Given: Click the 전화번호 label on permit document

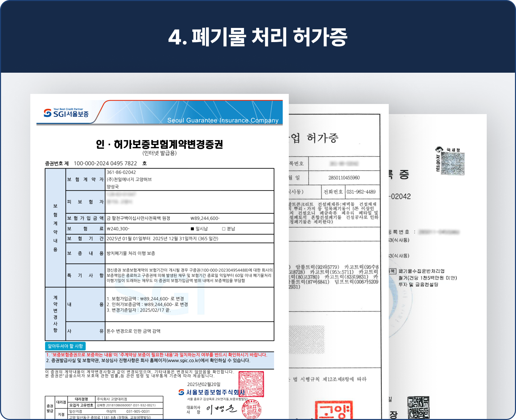Looking at the screenshot, I should [333, 192].
